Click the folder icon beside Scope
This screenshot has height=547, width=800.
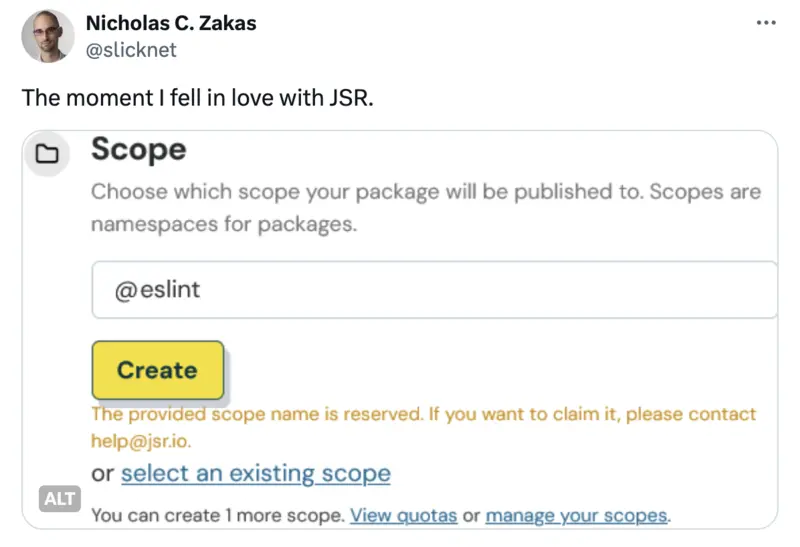pos(46,154)
